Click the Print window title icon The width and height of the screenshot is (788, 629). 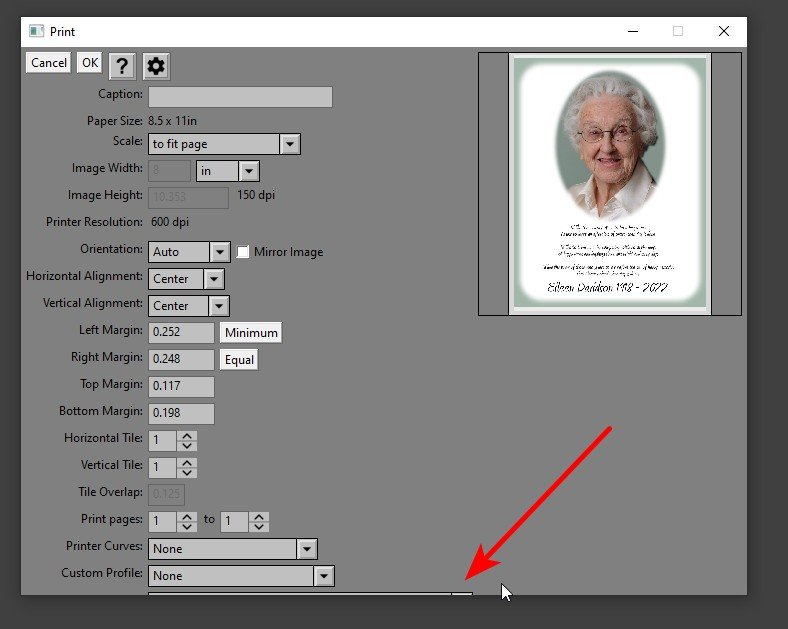point(36,31)
